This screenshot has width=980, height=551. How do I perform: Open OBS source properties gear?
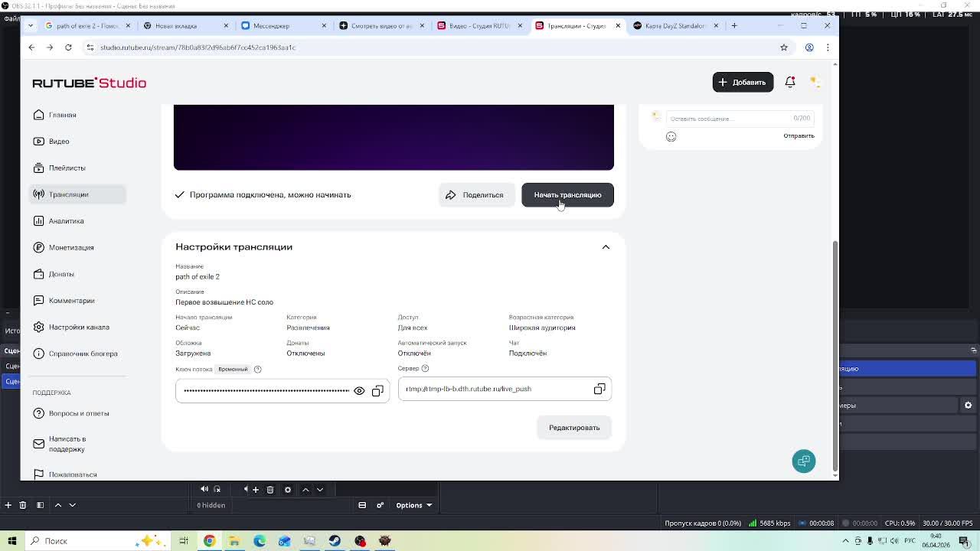(x=288, y=490)
